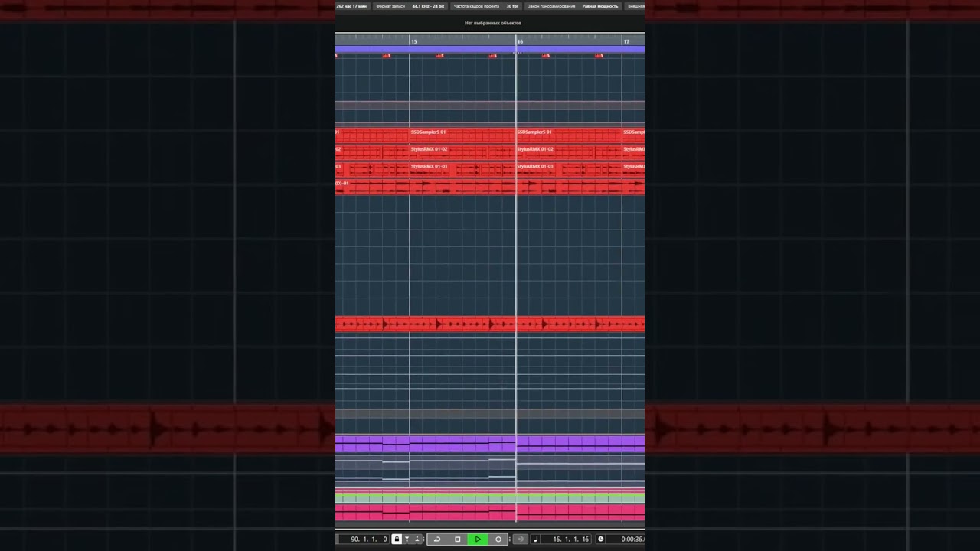Click the greyed-out icon right of Record
980x551 pixels.
click(520, 539)
